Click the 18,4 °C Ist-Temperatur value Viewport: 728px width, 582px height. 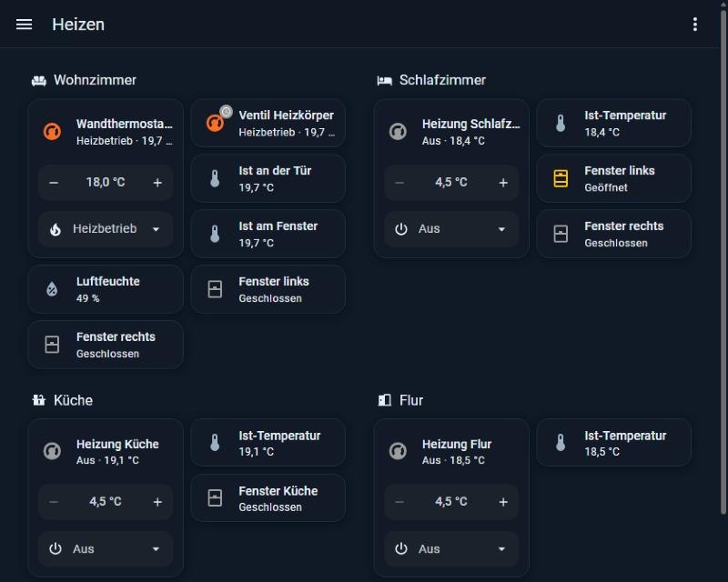tap(602, 132)
